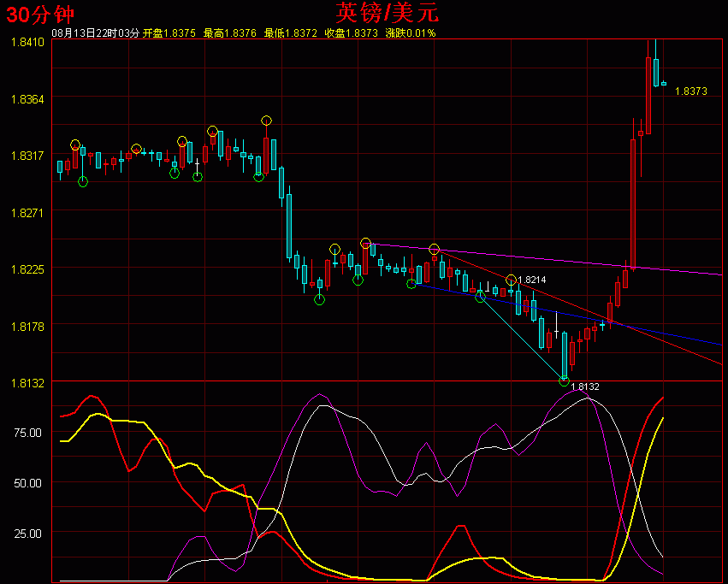728x584 pixels.
Task: Click the 08月13日22时03分 timestamp
Action: coord(96,33)
